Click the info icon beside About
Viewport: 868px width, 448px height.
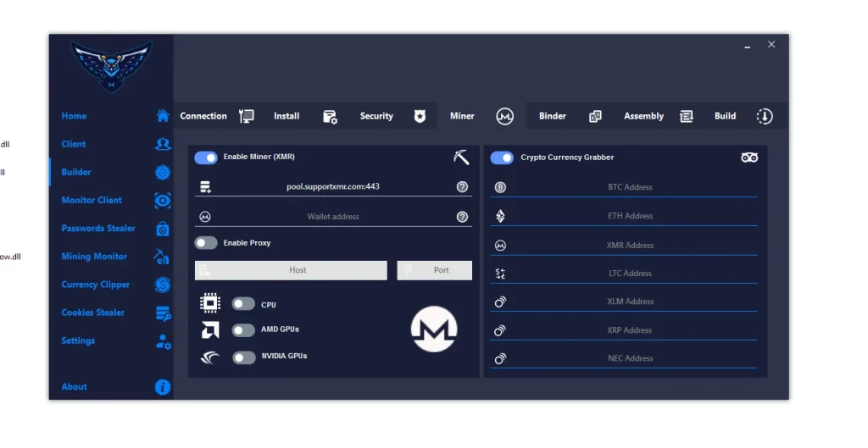[x=163, y=387]
